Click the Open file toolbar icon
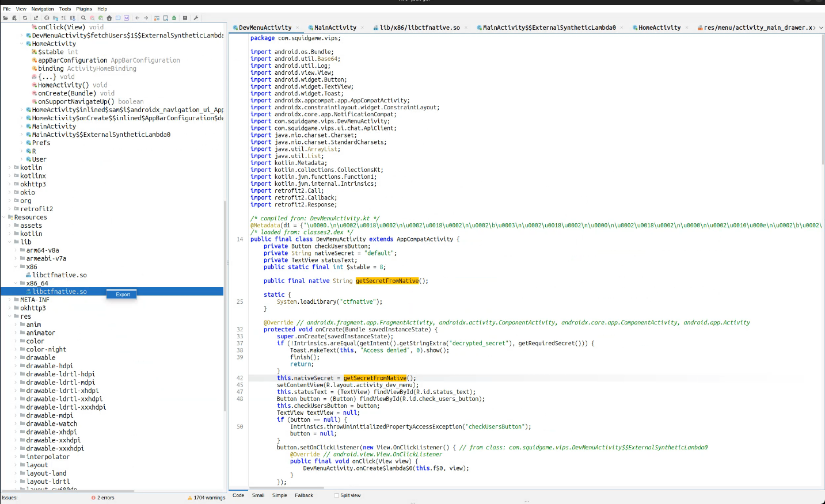Image resolution: width=825 pixels, height=504 pixels. (5, 18)
